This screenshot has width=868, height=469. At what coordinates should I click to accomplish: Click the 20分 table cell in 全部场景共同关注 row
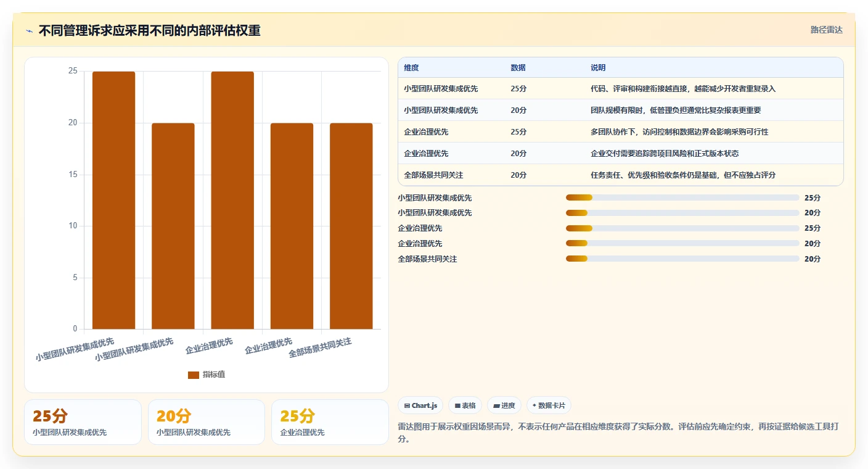(x=518, y=175)
